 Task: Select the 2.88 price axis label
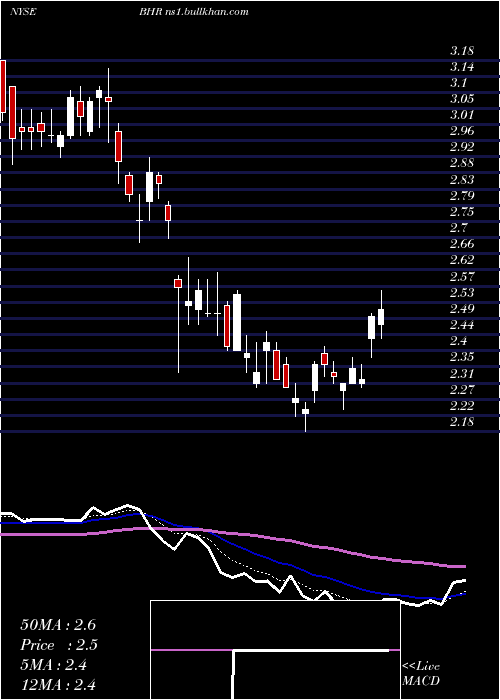[462, 163]
